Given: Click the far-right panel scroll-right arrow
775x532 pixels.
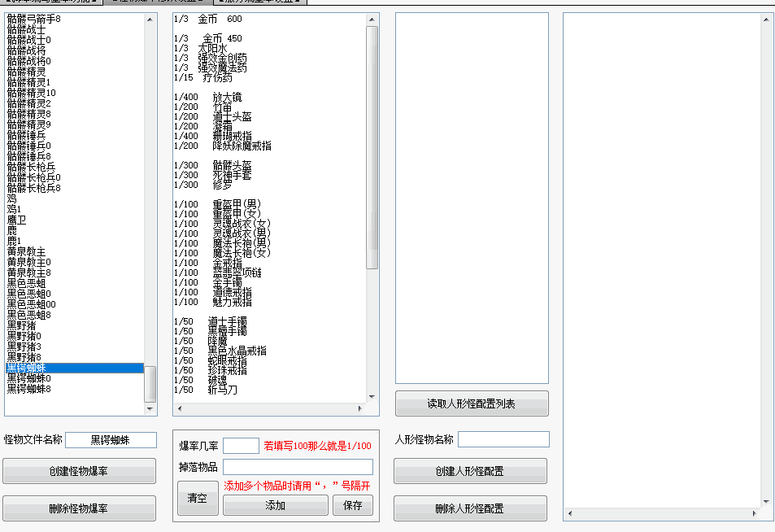Looking at the screenshot, I should click(x=755, y=514).
